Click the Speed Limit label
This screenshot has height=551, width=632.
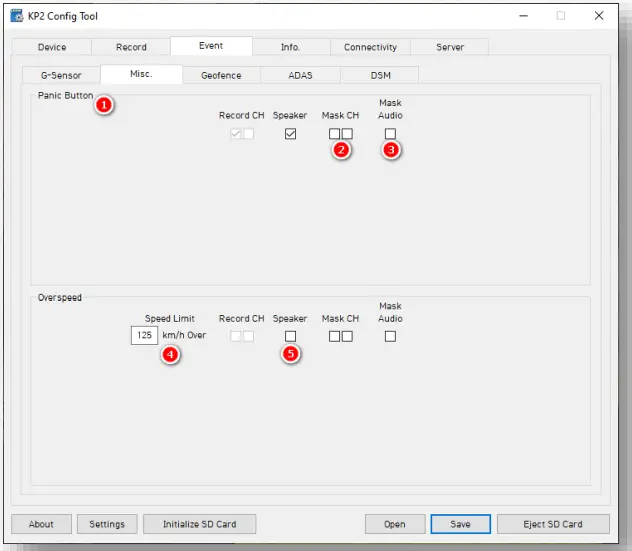coord(170,318)
